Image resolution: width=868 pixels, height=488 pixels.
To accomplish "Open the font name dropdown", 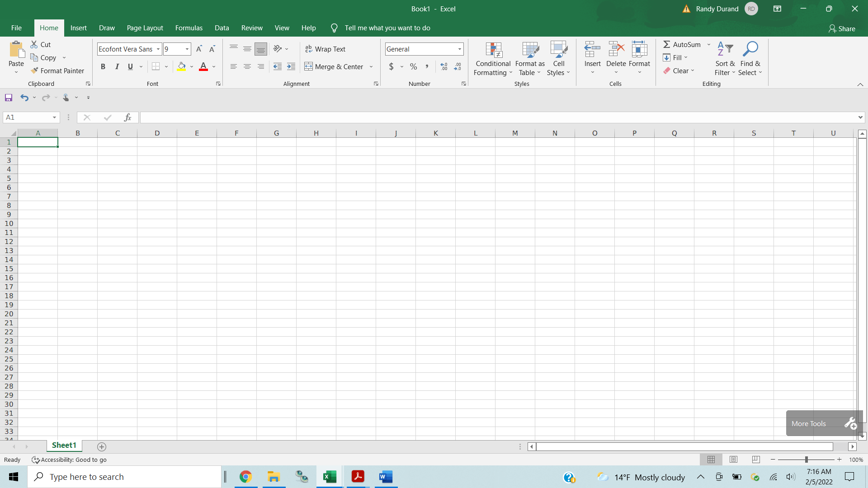I will 158,49.
